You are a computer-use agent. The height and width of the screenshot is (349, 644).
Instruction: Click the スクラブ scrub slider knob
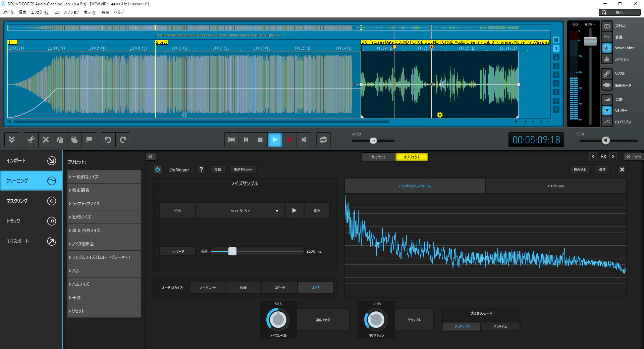pos(373,141)
